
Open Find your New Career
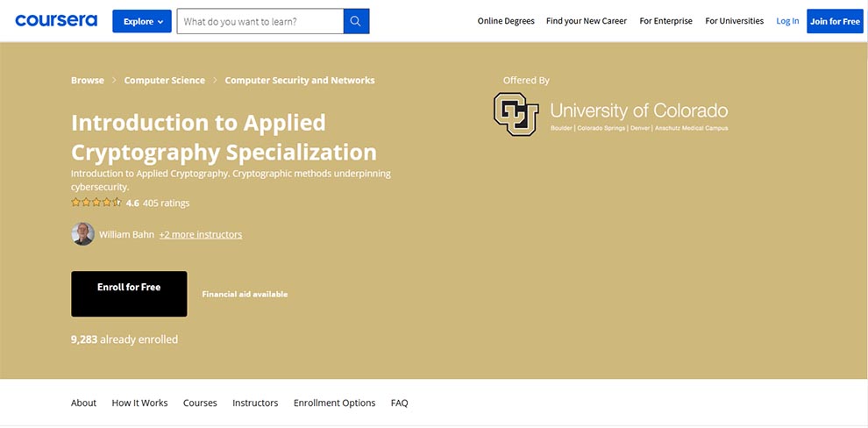[x=587, y=21]
